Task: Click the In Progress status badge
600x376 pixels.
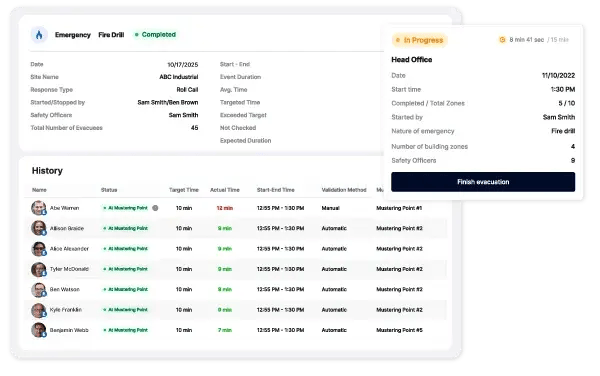Action: (x=419, y=40)
